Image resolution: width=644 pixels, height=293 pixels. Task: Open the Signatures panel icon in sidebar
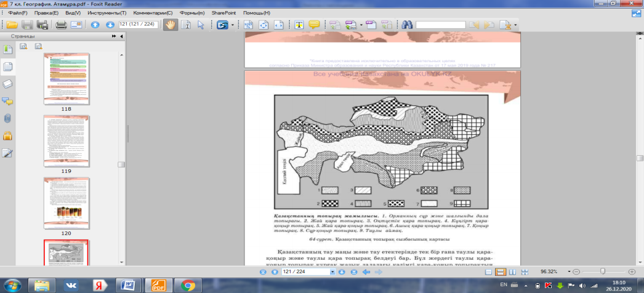(8, 153)
